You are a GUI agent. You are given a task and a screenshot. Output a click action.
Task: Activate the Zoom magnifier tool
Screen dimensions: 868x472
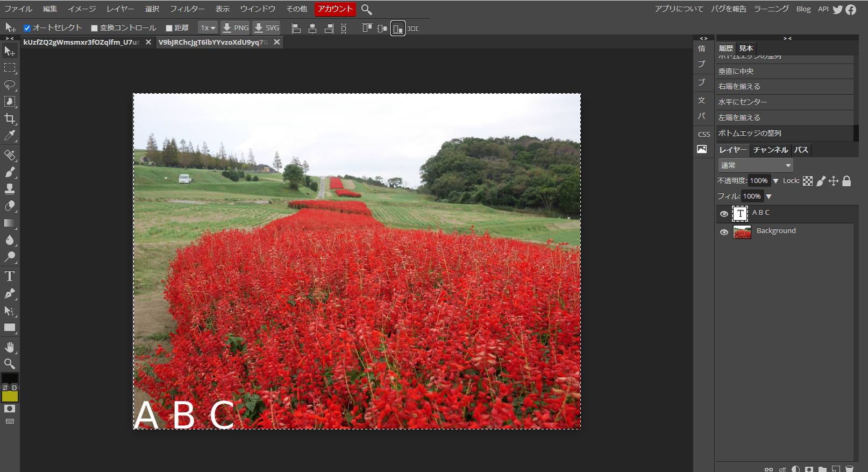pos(10,364)
